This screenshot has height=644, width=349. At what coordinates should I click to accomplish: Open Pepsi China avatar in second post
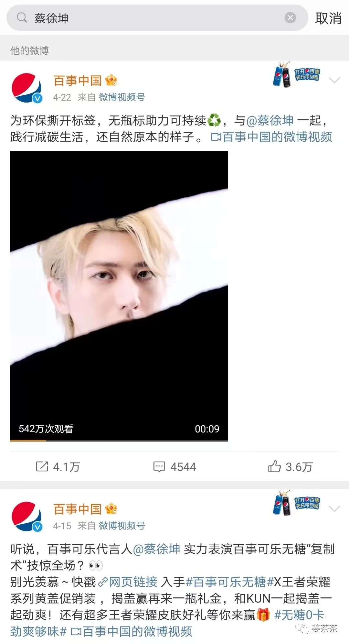(x=27, y=517)
